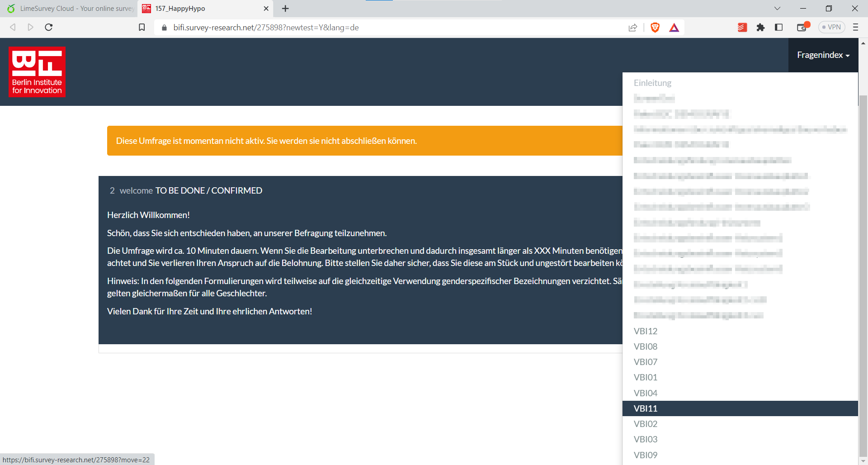Go back with the browser back arrow
Screen dimensions: 868x465
pos(13,27)
